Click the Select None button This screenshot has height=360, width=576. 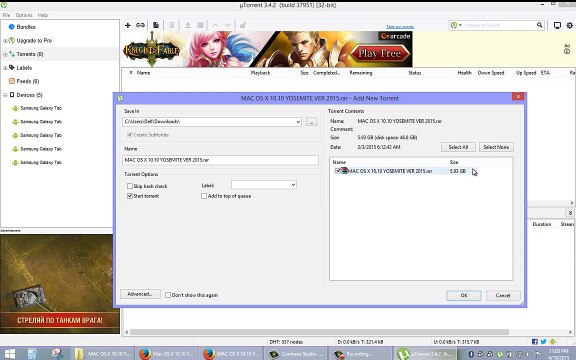pyautogui.click(x=496, y=147)
